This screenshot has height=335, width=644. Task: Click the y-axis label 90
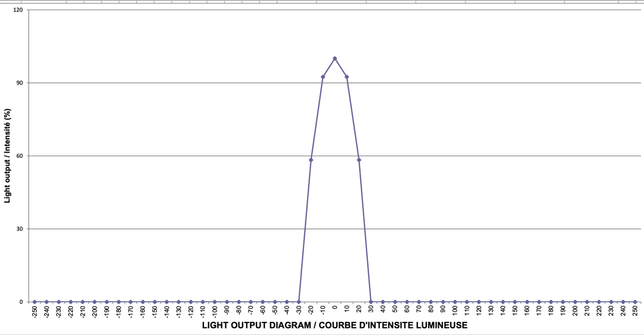pyautogui.click(x=20, y=83)
